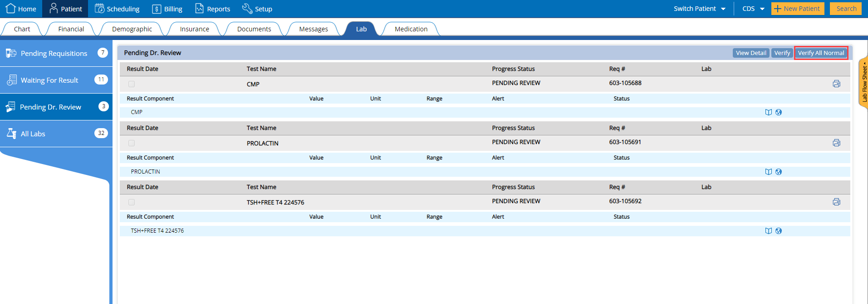Viewport: 868px width, 304px height.
Task: Check the TSH+FREE T4 224576 checkbox
Action: coord(132,202)
